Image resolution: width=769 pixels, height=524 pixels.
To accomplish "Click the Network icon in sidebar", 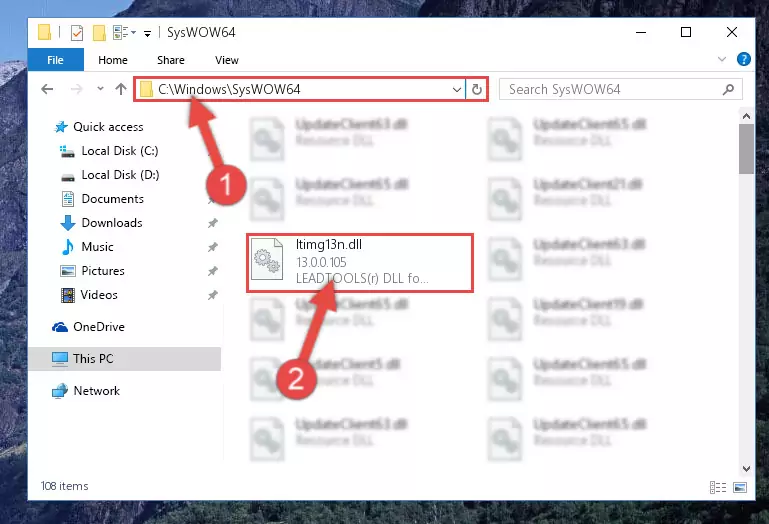I will tap(60, 391).
